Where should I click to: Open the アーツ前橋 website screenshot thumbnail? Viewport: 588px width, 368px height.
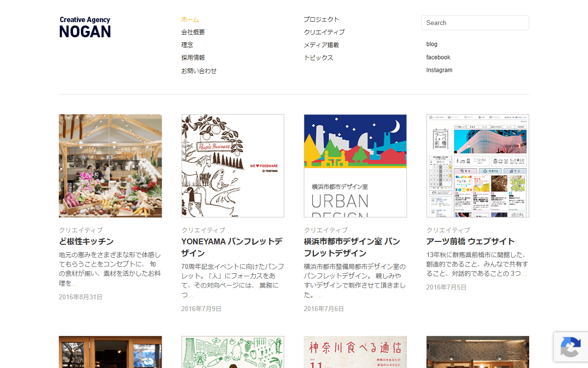(x=478, y=166)
